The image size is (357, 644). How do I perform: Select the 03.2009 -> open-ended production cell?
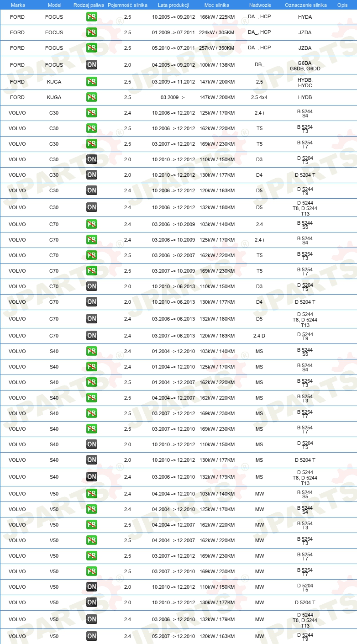click(173, 97)
